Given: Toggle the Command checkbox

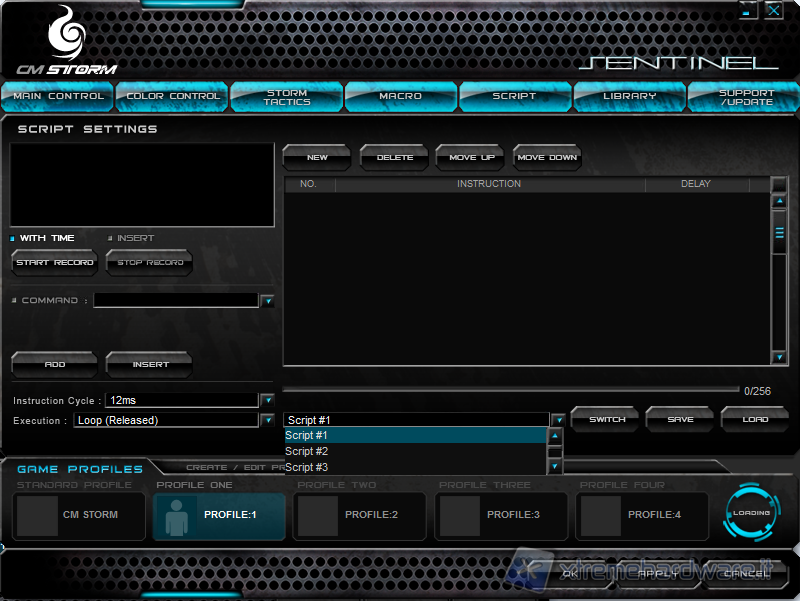Looking at the screenshot, I should (14, 300).
